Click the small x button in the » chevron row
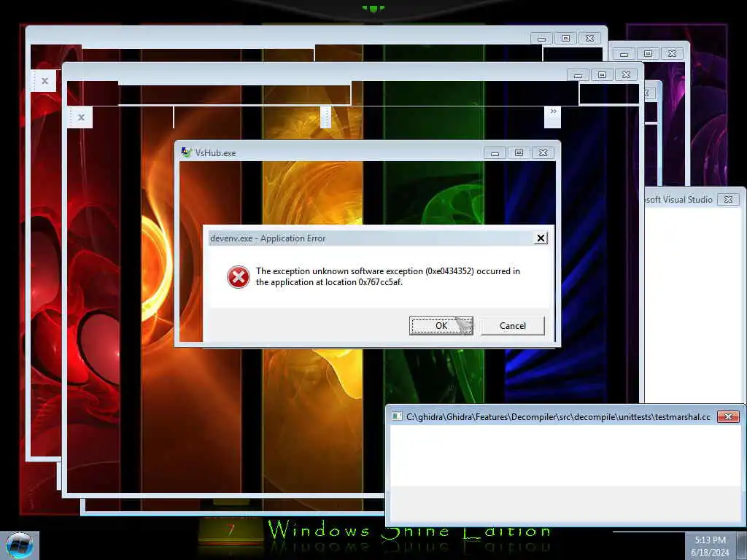This screenshot has width=747, height=560. [81, 117]
